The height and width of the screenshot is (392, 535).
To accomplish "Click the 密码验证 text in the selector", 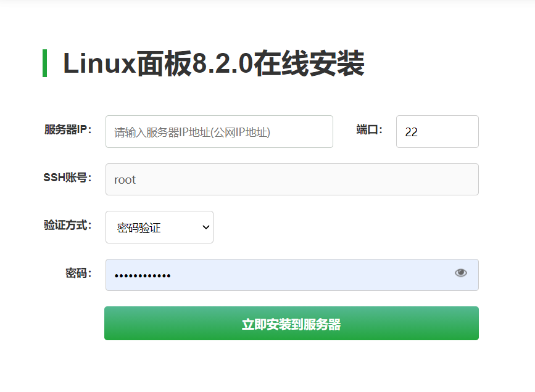I will 139,228.
